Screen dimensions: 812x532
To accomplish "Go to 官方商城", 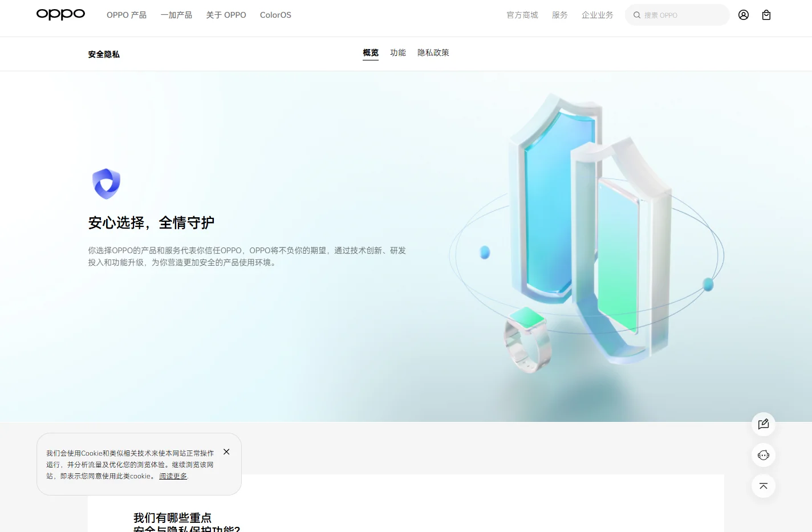I will (522, 15).
